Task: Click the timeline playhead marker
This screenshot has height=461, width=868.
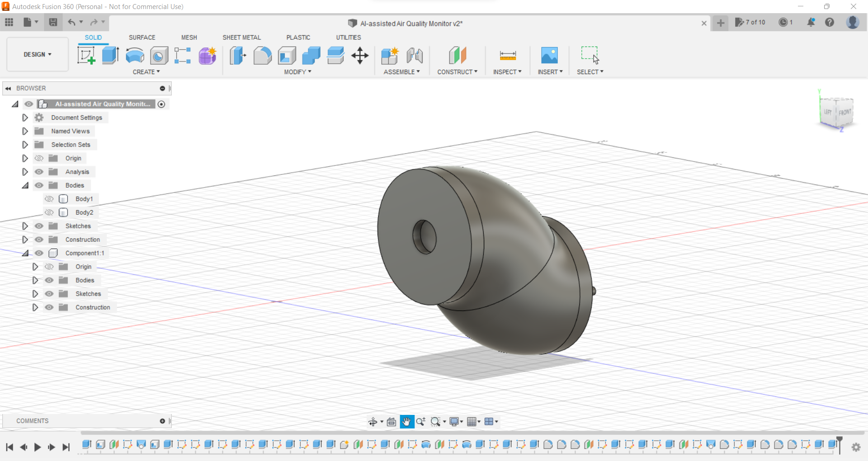Action: point(840,445)
